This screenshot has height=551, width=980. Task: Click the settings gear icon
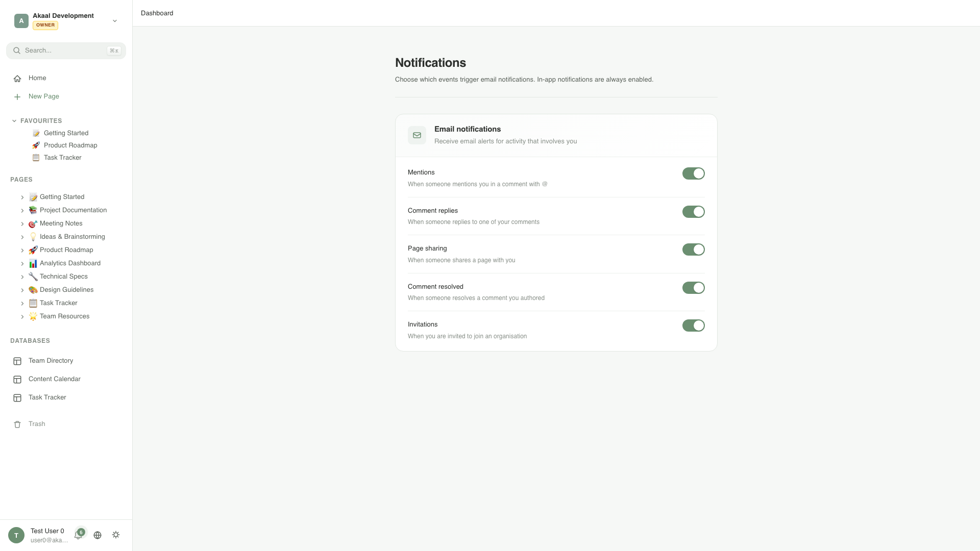(115, 535)
